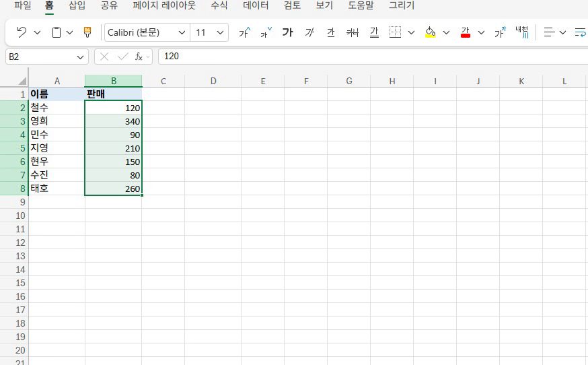588x365 pixels.
Task: Open the Name Box dropdown
Action: coord(80,57)
